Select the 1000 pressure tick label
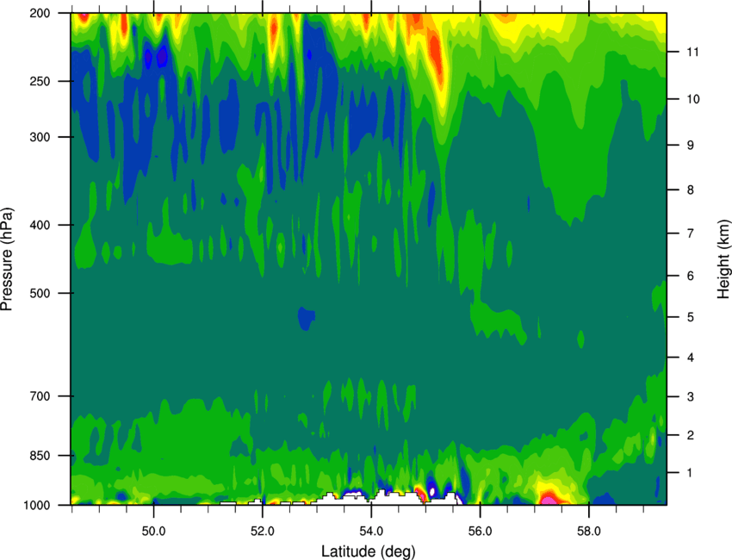Viewport: 732px width, 560px height. (x=36, y=506)
